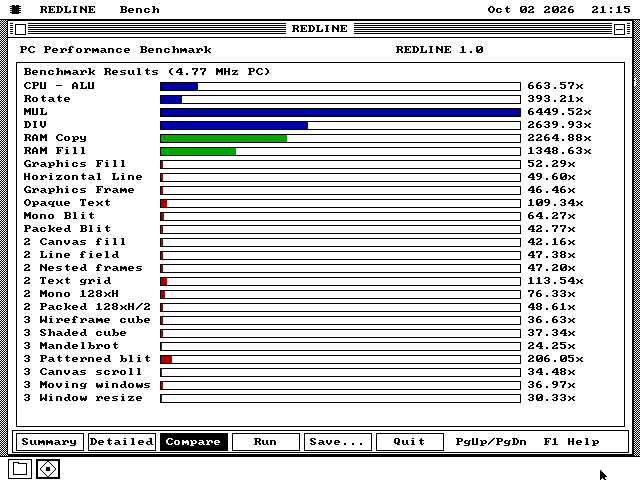This screenshot has height=480, width=640.
Task: Select the 'Packed Blit' row label
Action: point(67,229)
